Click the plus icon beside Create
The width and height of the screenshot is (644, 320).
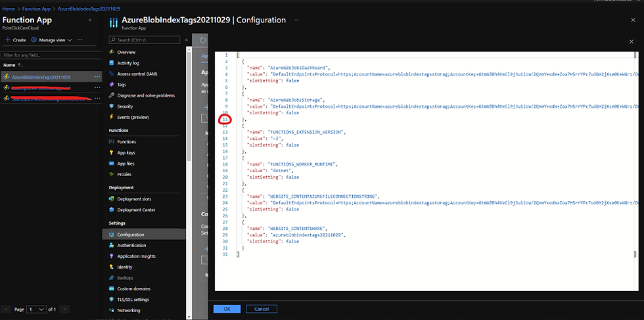[7, 40]
